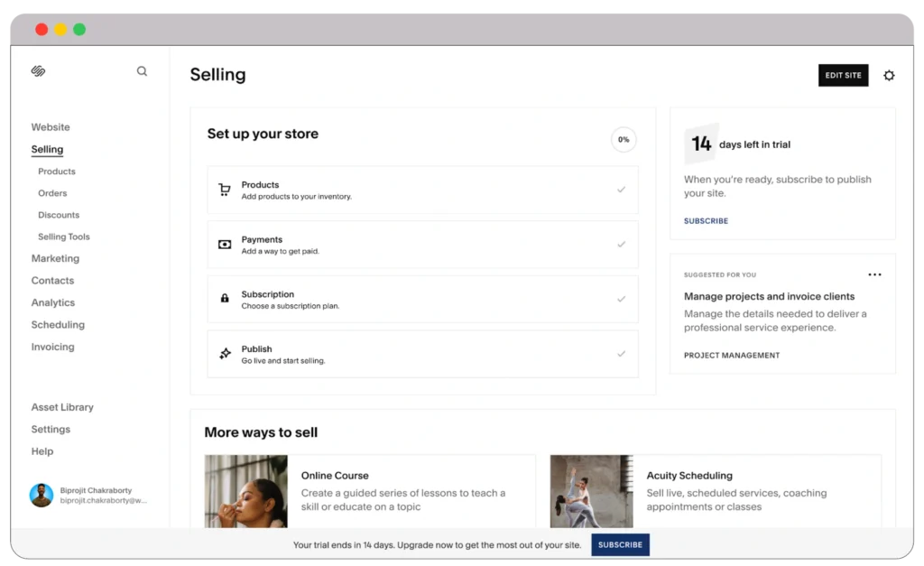The image size is (924, 566).
Task: Open Selling Tools in the sidebar
Action: click(63, 237)
